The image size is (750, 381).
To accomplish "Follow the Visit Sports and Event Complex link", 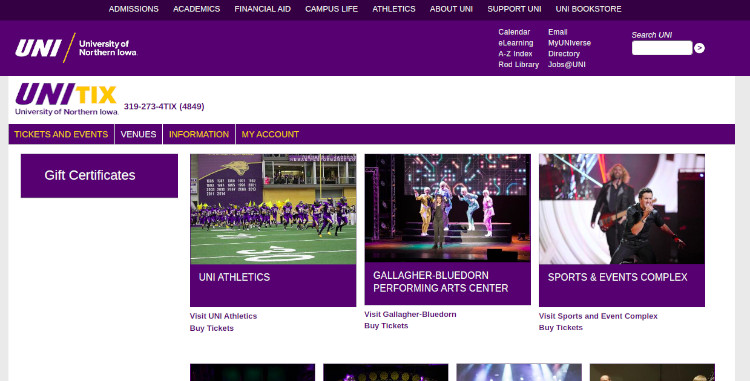I will 598,316.
